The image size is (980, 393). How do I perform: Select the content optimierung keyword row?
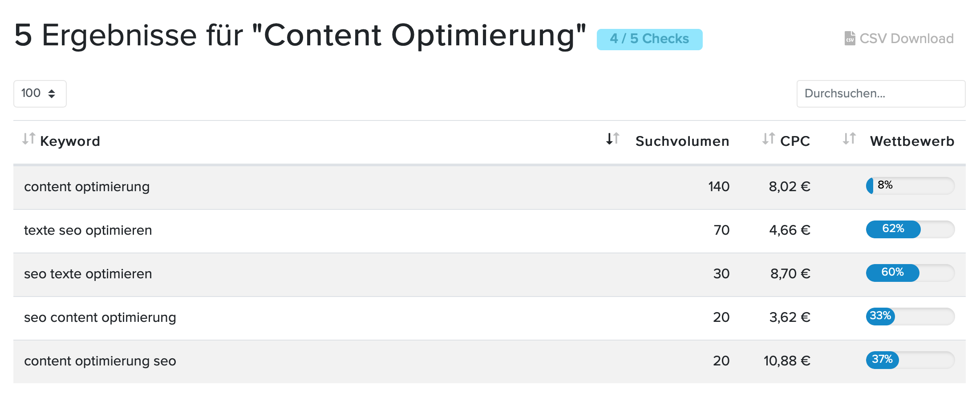pyautogui.click(x=490, y=187)
